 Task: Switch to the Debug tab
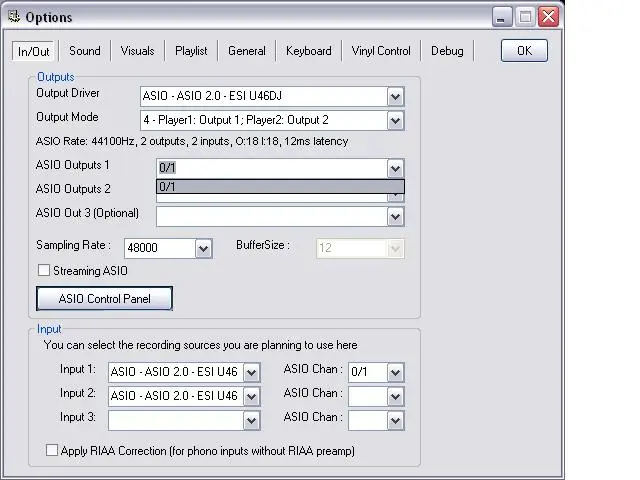coord(447,51)
